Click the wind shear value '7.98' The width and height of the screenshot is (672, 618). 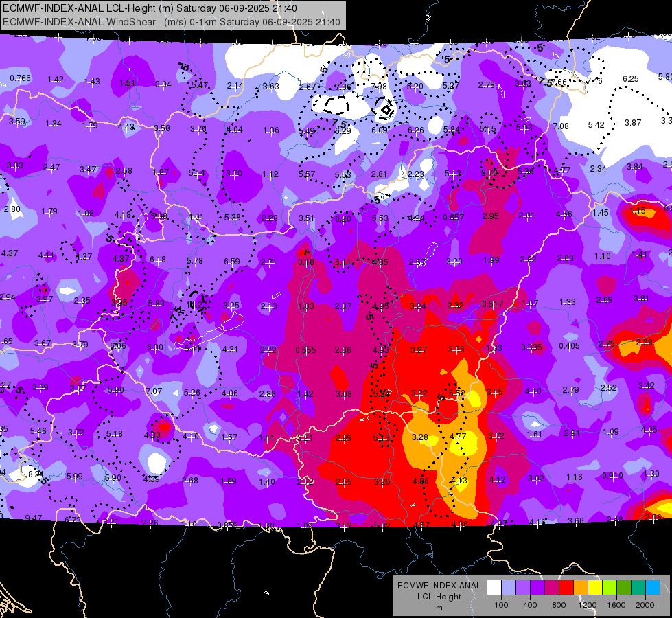coord(379,87)
